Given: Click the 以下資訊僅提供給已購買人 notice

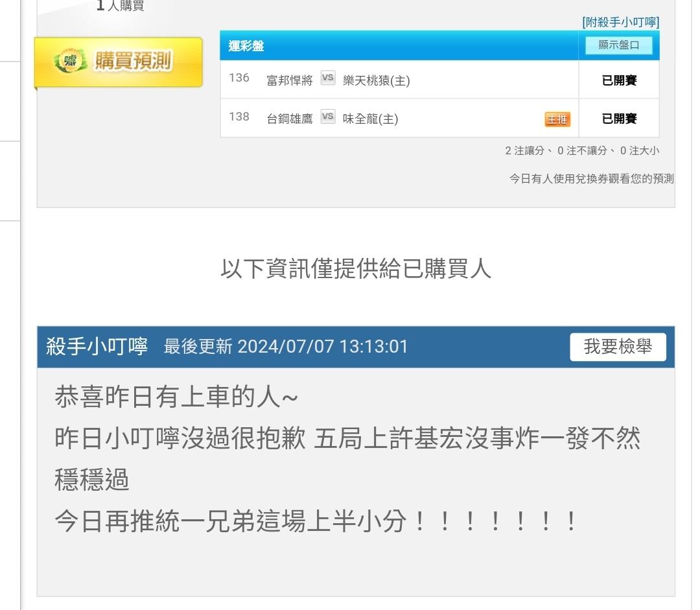Looking at the screenshot, I should 356,269.
